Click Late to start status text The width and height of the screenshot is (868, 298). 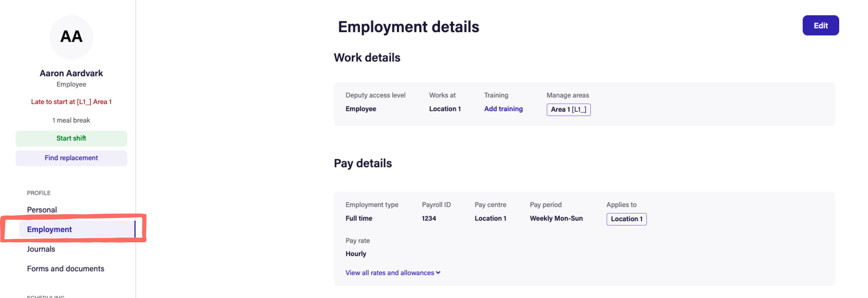pyautogui.click(x=71, y=102)
